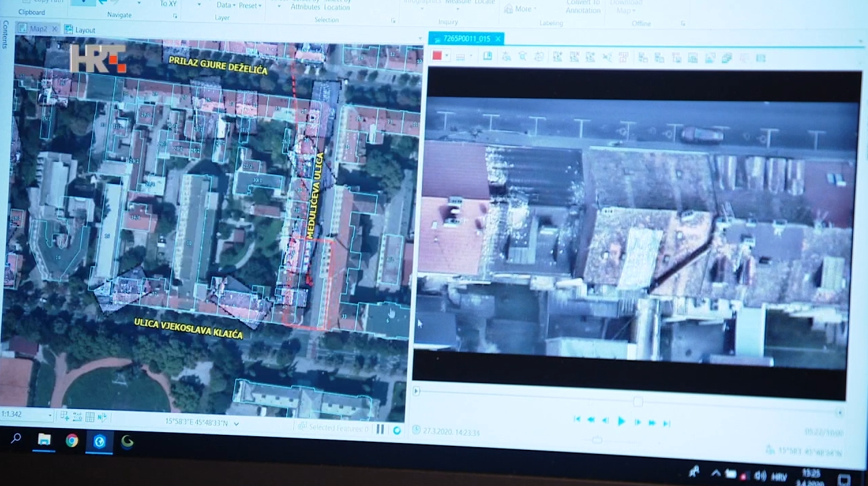Click the first metadata overlay icon

(643, 58)
